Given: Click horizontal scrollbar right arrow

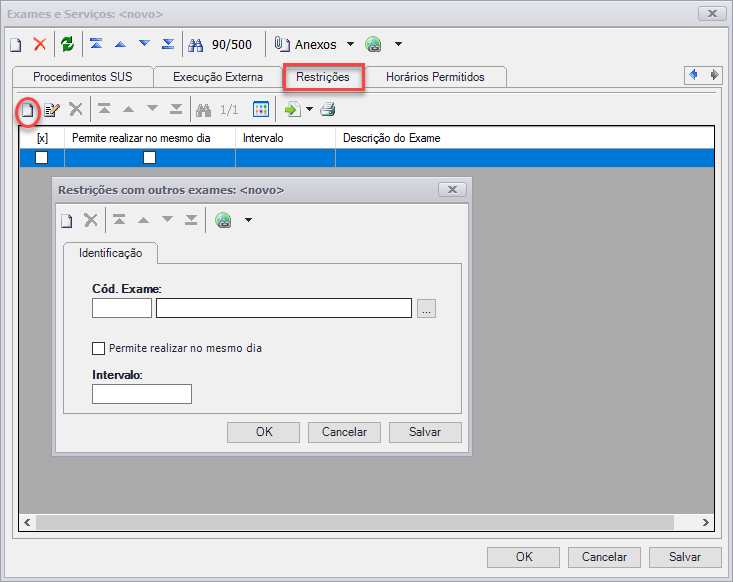Looking at the screenshot, I should coord(706,523).
